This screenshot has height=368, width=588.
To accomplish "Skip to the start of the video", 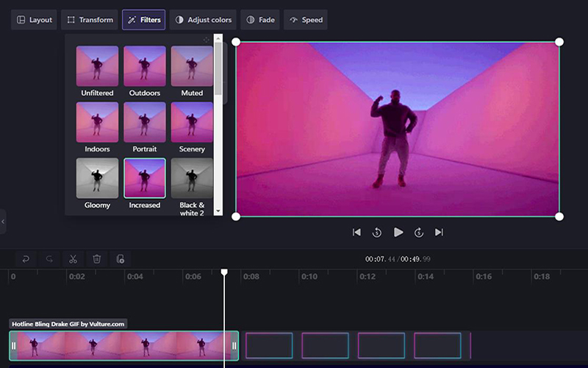I will point(356,233).
